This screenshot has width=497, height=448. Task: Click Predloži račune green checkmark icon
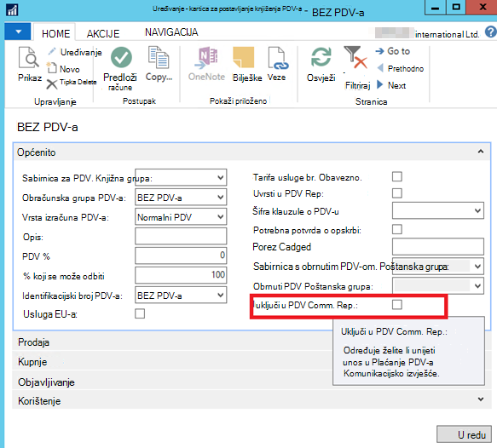(121, 58)
